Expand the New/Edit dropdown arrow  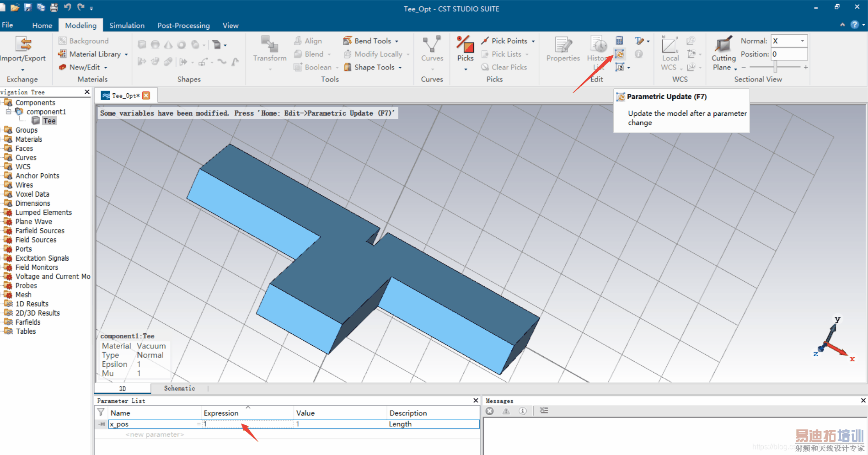click(106, 68)
